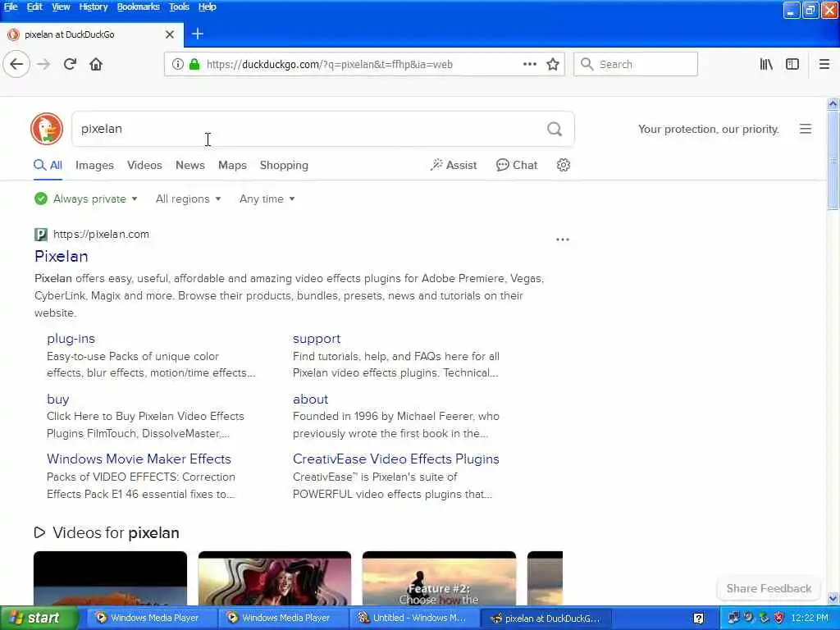Show site information icon in address bar

pos(178,64)
